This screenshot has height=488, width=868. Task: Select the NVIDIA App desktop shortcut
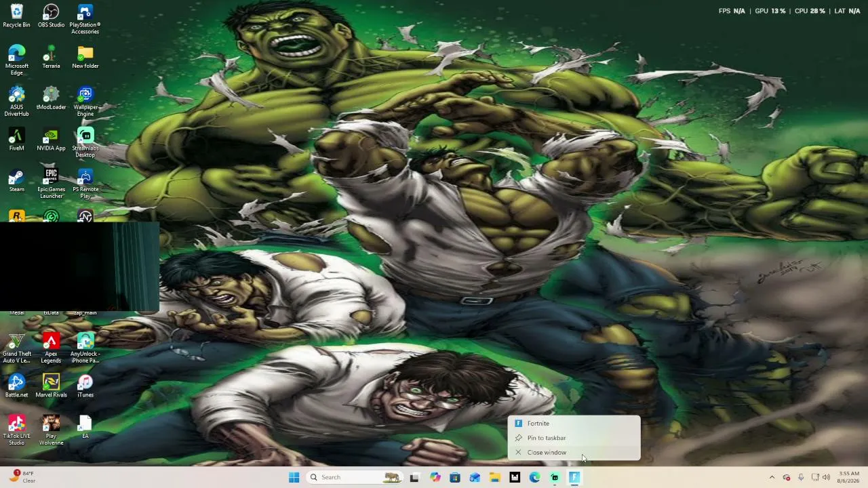point(51,140)
